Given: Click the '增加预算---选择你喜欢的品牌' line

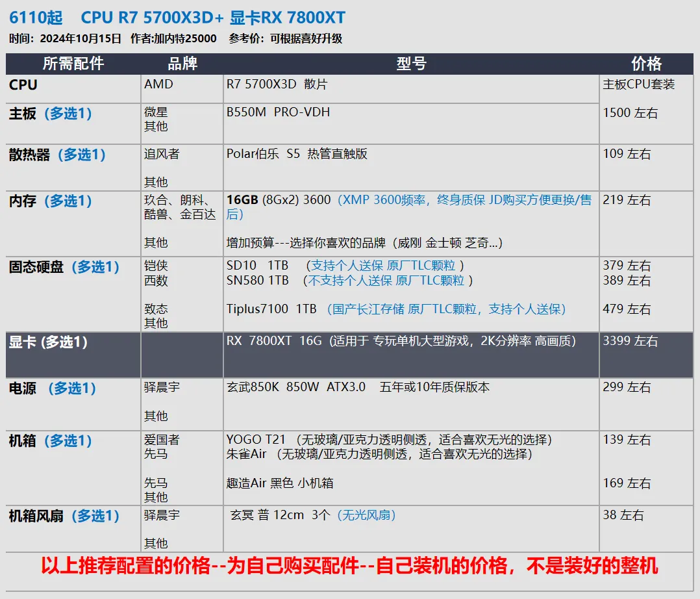Looking at the screenshot, I should (364, 243).
